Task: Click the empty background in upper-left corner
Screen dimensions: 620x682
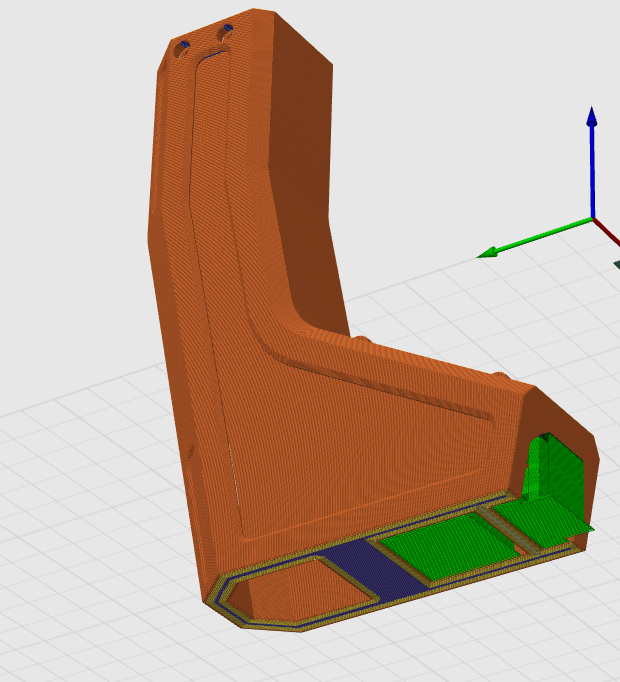Action: [x=60, y=60]
